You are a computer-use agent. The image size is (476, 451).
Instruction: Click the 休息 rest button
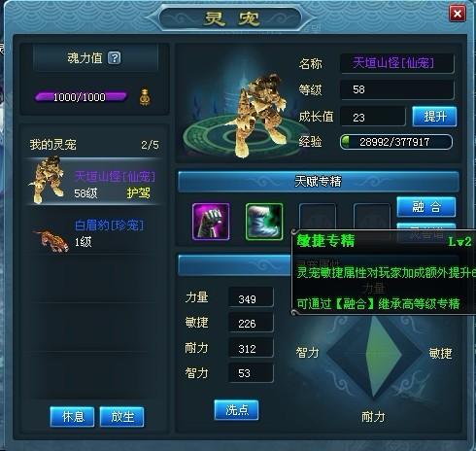73,417
